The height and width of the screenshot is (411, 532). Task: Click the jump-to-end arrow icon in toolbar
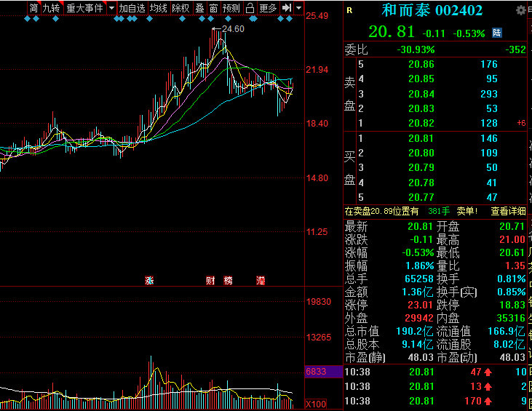(287, 8)
